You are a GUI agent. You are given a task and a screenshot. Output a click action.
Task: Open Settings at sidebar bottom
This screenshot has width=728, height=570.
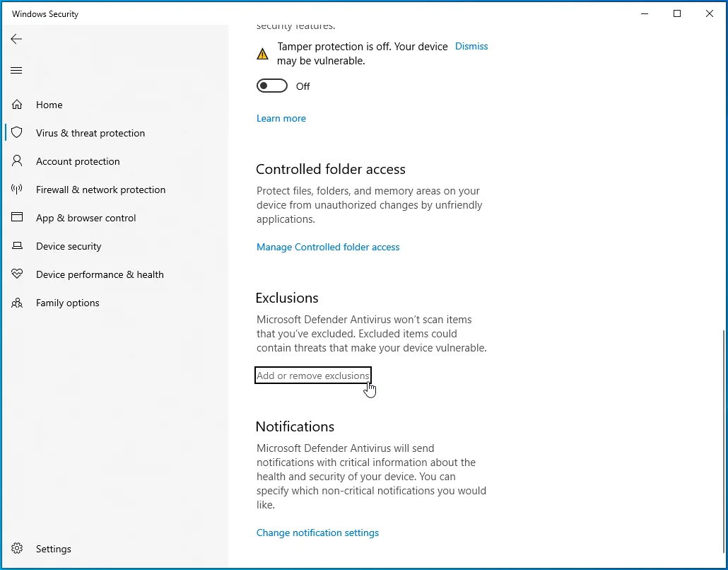54,549
